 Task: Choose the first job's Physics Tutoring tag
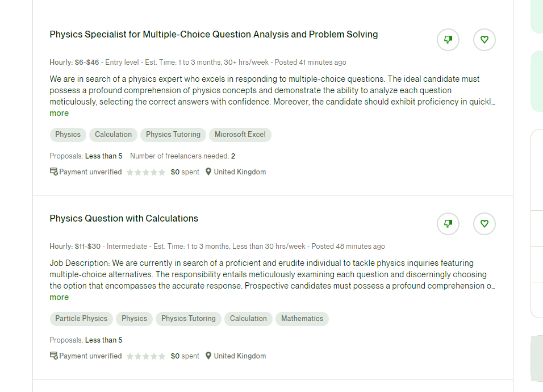click(173, 135)
